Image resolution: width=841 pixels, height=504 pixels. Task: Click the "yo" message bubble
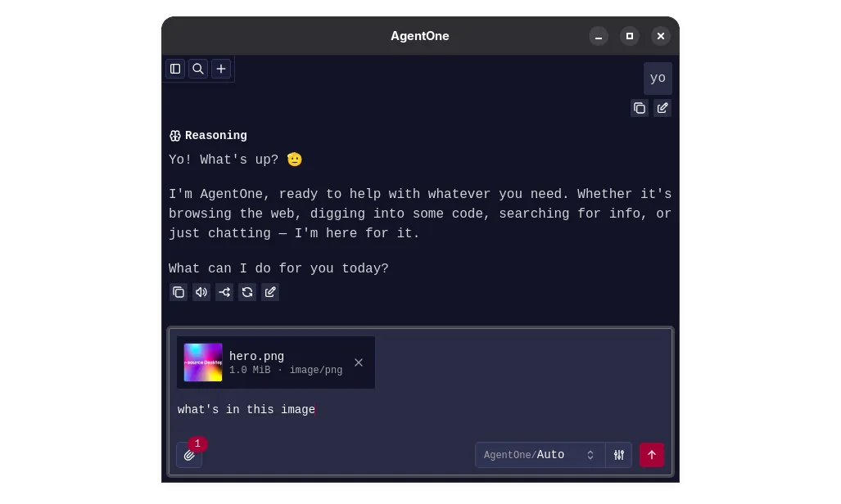click(x=658, y=79)
